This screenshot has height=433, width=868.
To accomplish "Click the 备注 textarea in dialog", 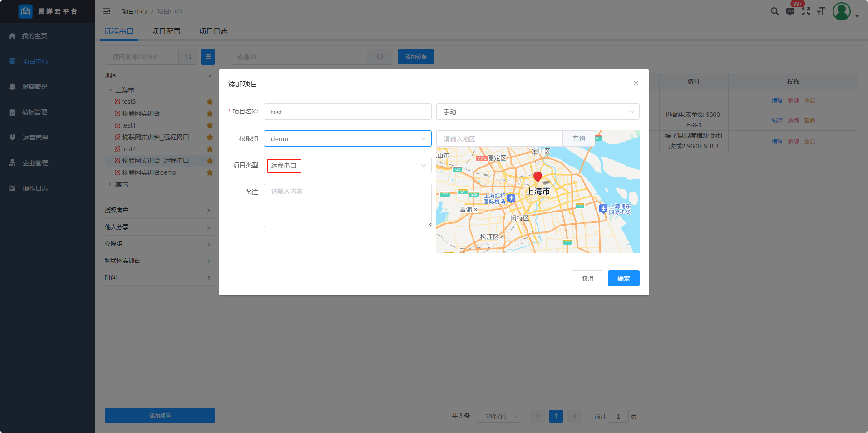I will (x=347, y=206).
